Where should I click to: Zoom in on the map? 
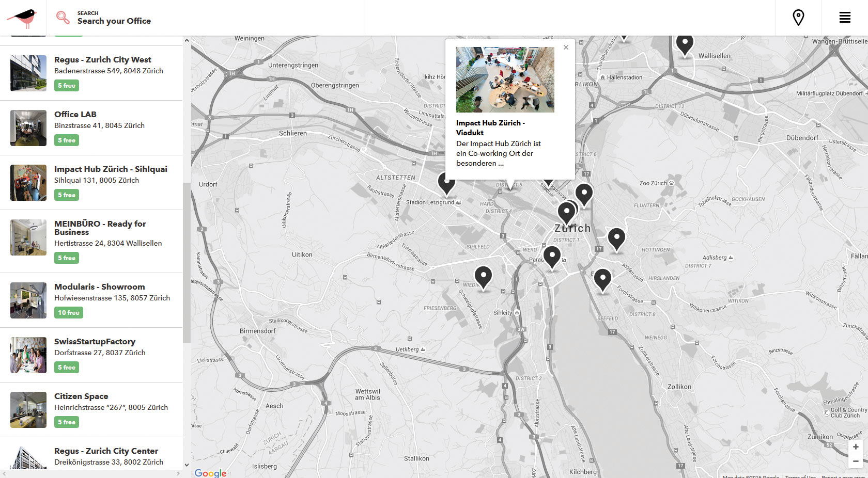[x=856, y=447]
